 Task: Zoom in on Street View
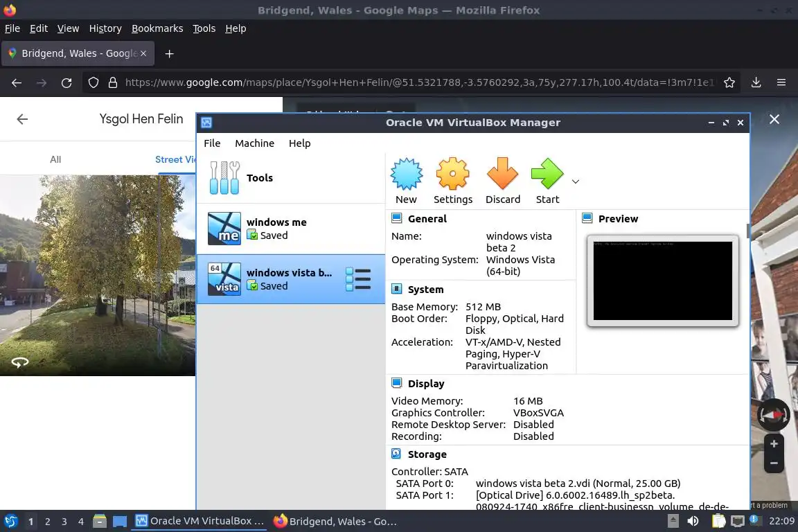[x=774, y=444]
